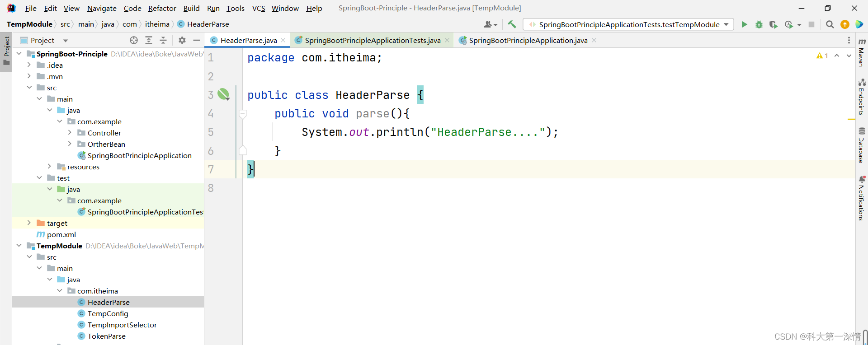Open the Refactor menu
Image resolution: width=868 pixels, height=345 pixels.
pyautogui.click(x=162, y=8)
